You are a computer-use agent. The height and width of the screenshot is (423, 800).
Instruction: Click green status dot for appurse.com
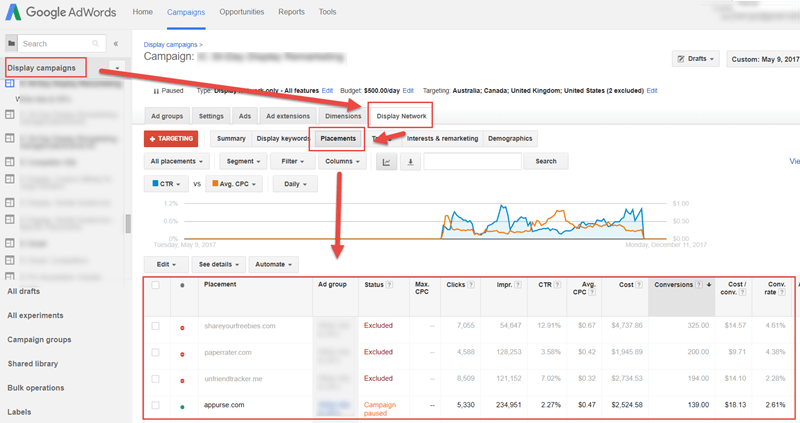coord(182,407)
